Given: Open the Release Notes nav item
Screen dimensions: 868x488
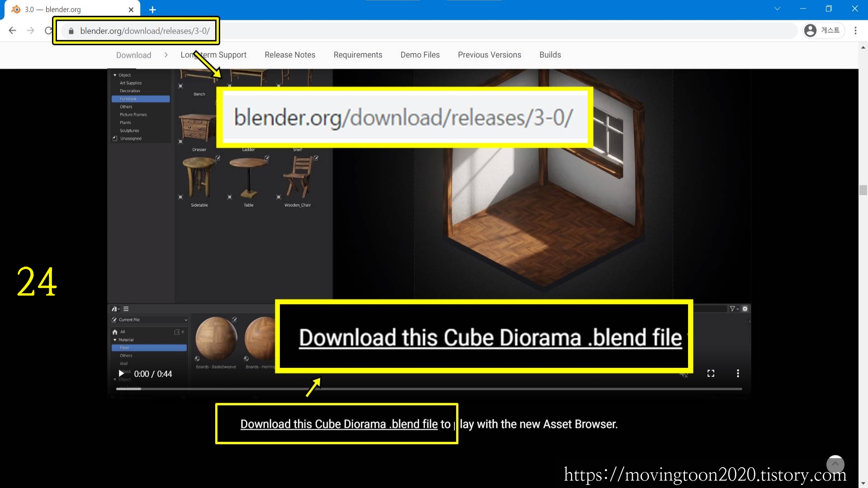Looking at the screenshot, I should pos(290,55).
